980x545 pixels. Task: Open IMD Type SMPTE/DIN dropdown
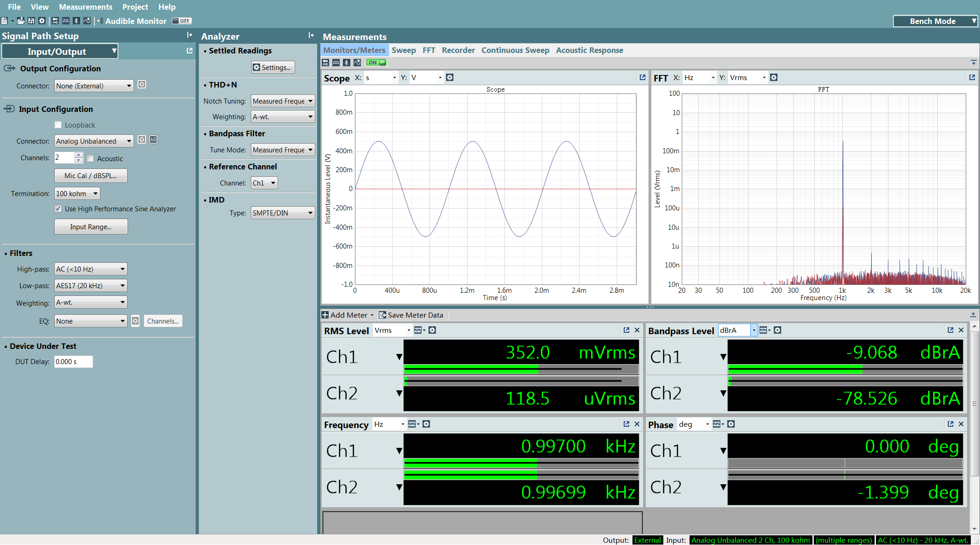pos(283,213)
